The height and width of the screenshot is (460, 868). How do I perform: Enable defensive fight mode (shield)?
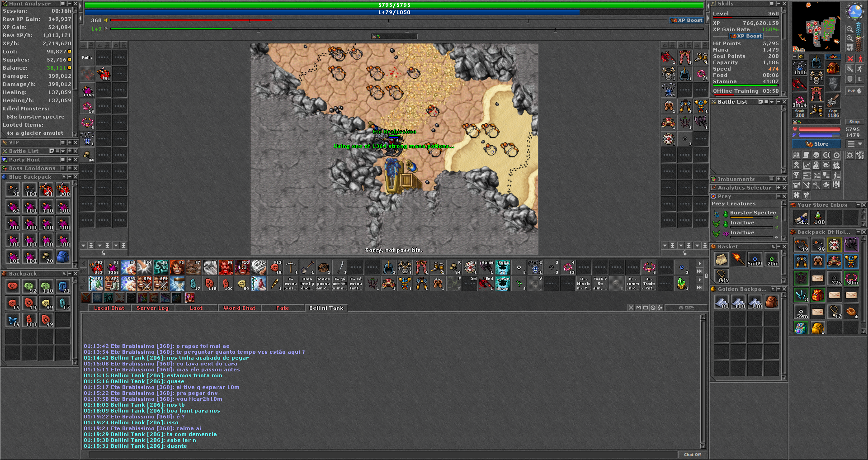tap(850, 79)
